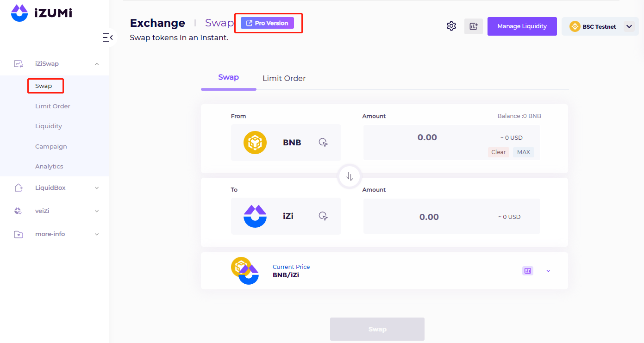Set the MAX amount
The height and width of the screenshot is (343, 644).
(x=524, y=152)
